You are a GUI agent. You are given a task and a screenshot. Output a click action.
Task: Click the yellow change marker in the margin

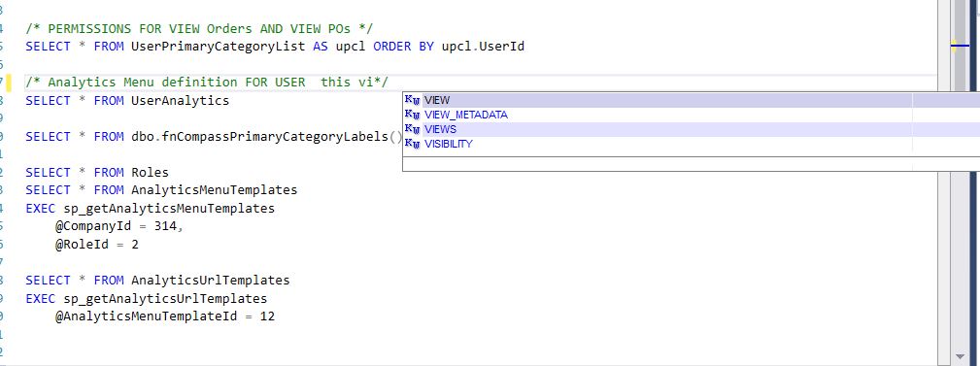point(9,83)
